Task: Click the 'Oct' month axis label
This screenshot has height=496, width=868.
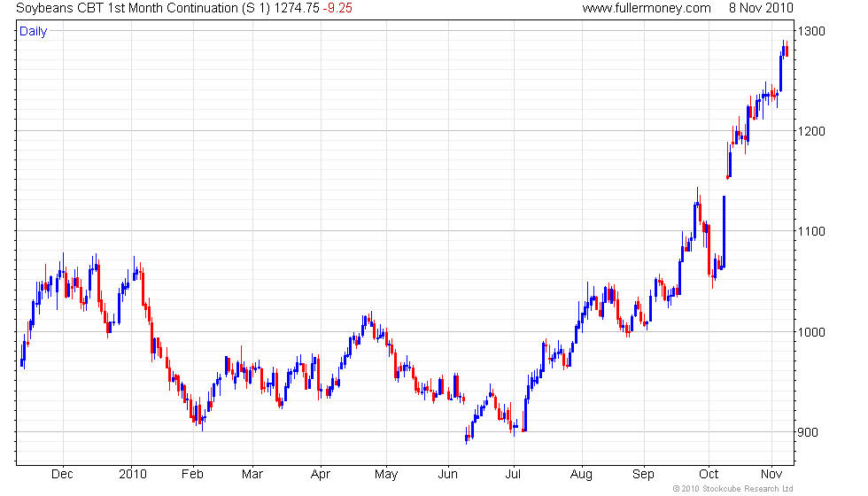Action: click(709, 475)
